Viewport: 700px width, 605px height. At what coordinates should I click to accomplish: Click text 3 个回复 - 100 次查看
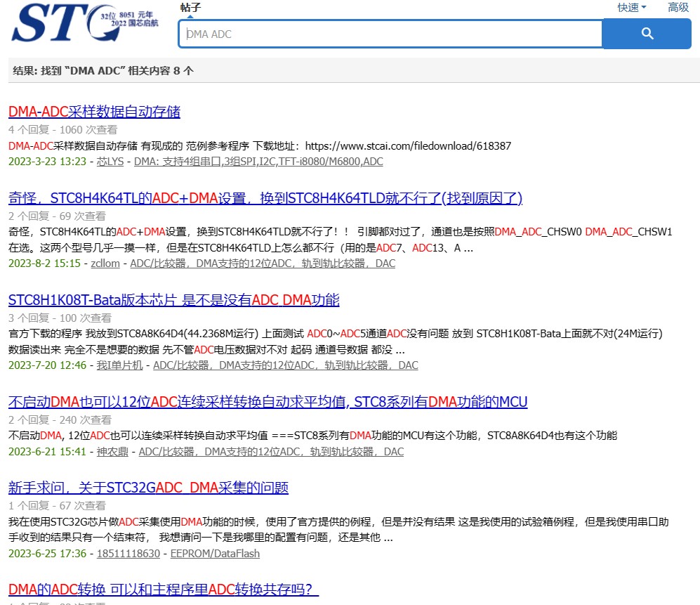click(x=60, y=318)
